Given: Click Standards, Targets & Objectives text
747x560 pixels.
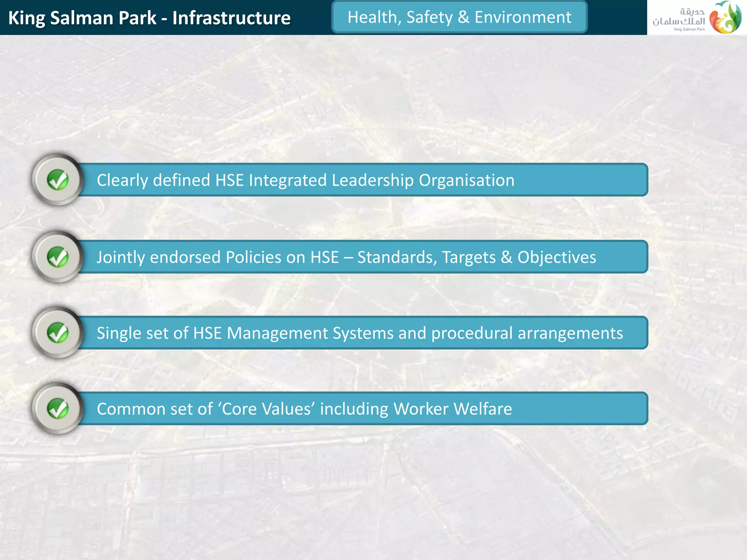Looking at the screenshot, I should [477, 257].
